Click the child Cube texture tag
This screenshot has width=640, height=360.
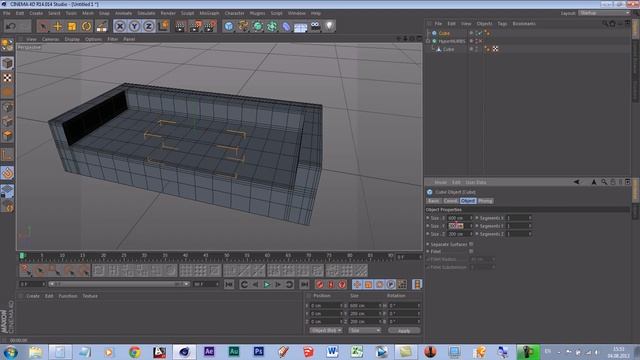coord(495,49)
